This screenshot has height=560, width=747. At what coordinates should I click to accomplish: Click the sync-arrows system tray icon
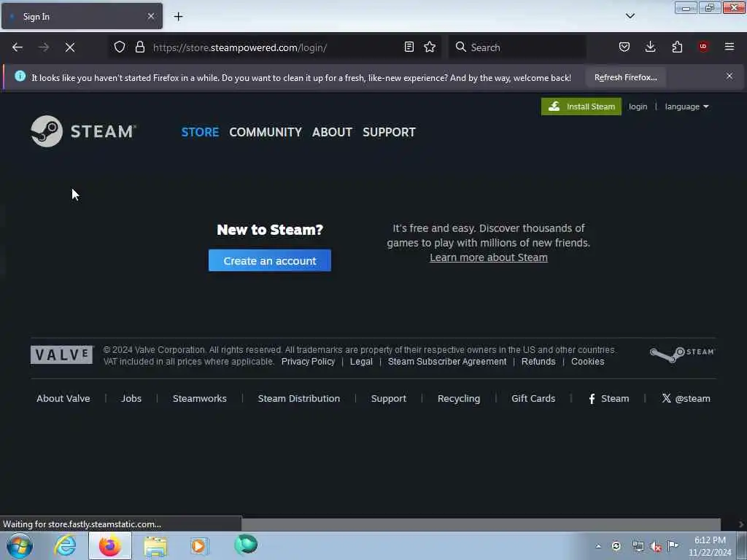(616, 546)
